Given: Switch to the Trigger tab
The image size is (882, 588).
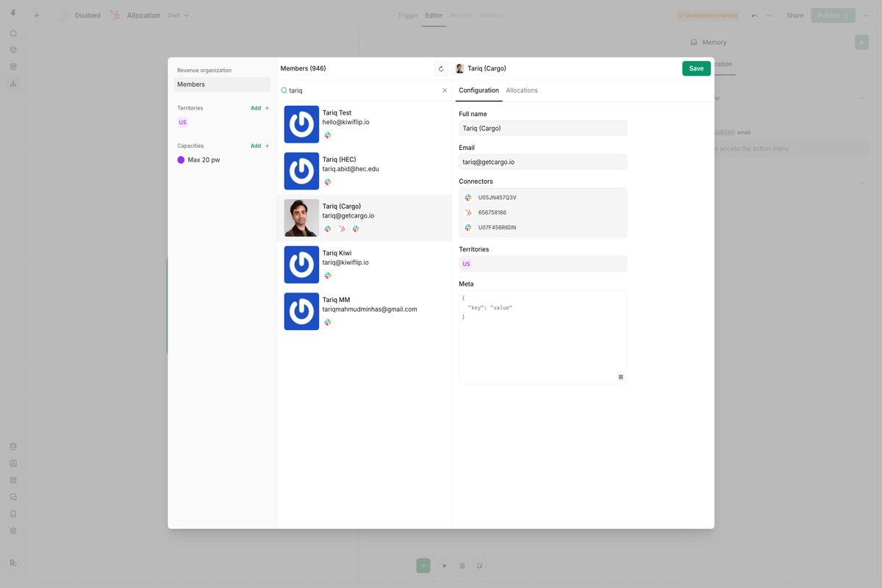Looking at the screenshot, I should pos(408,15).
